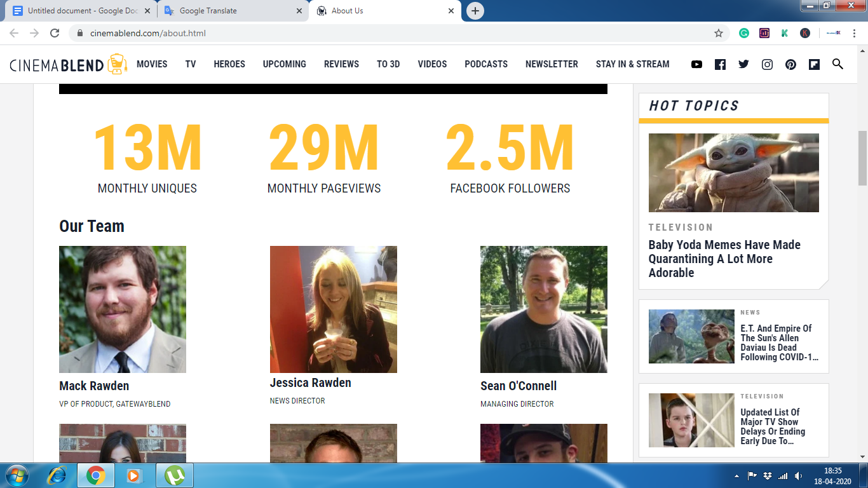Open the media player taskbar icon
The width and height of the screenshot is (868, 488).
point(134,475)
